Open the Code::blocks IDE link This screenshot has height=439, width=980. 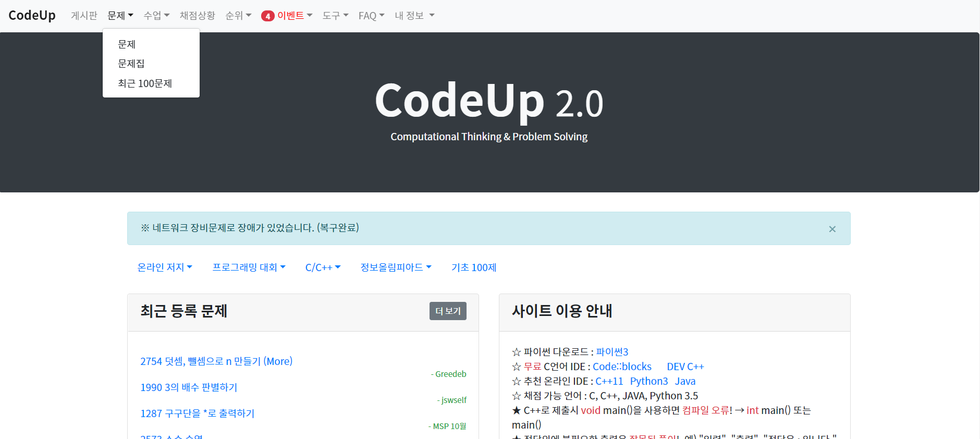(622, 367)
